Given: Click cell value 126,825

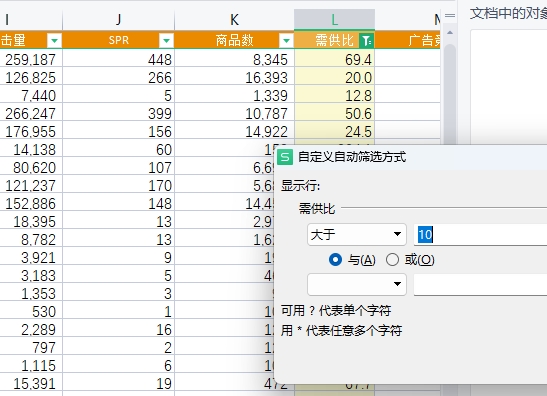Looking at the screenshot, I should pyautogui.click(x=30, y=78).
